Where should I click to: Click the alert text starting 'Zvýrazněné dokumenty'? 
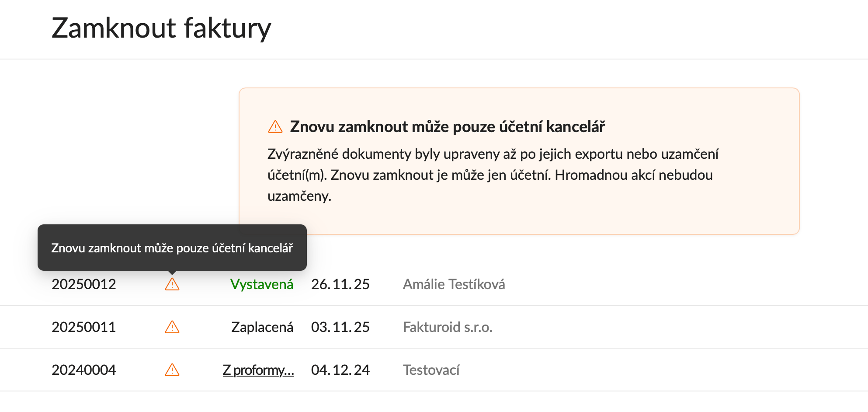click(x=493, y=175)
